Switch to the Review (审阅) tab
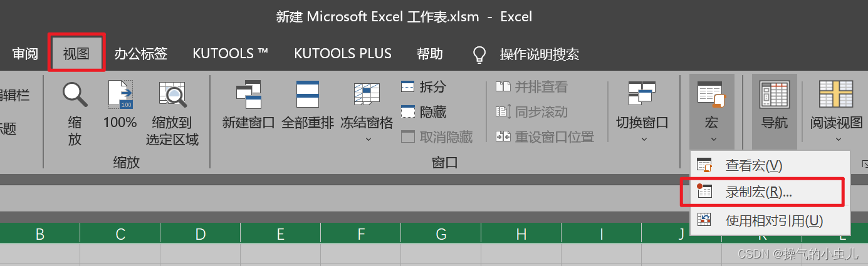Viewport: 868px width, 266px height. (x=25, y=54)
